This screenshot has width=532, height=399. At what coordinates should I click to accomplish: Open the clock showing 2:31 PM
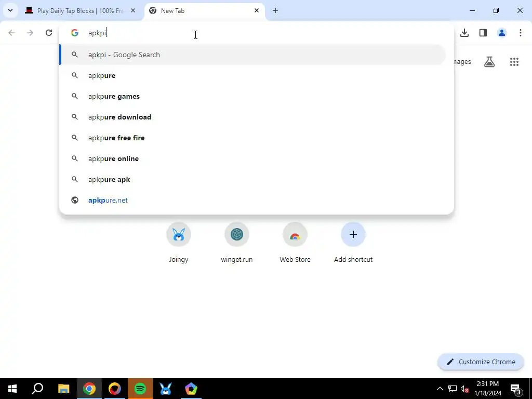click(x=488, y=389)
